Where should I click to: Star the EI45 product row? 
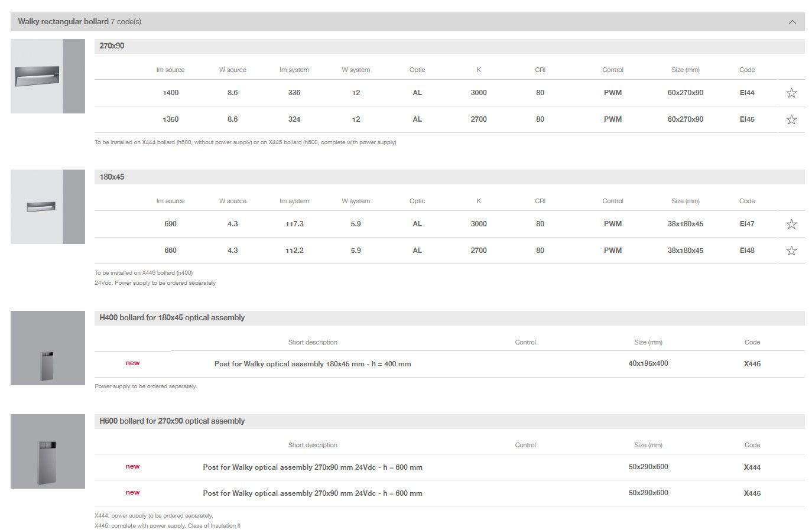tap(791, 119)
